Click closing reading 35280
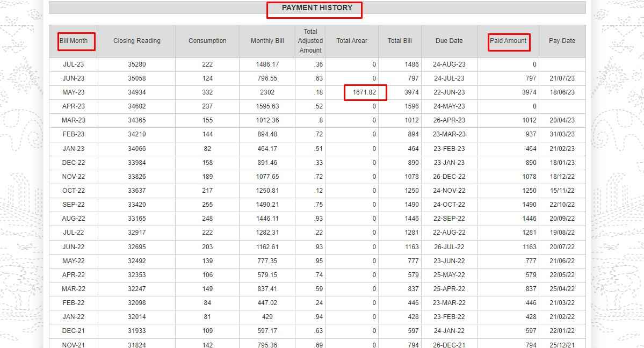Viewport: 644px width, 348px height. (x=136, y=64)
